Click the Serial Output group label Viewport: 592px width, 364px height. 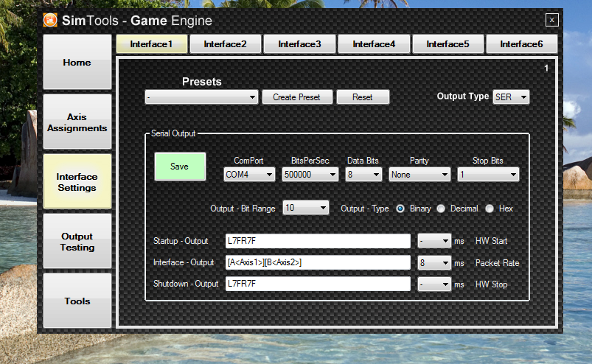coord(173,133)
